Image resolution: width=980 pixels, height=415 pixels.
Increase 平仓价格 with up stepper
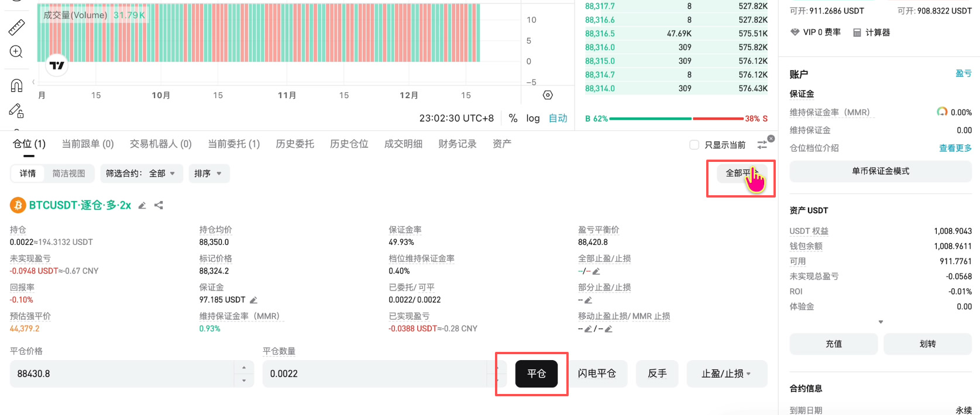pyautogui.click(x=244, y=367)
